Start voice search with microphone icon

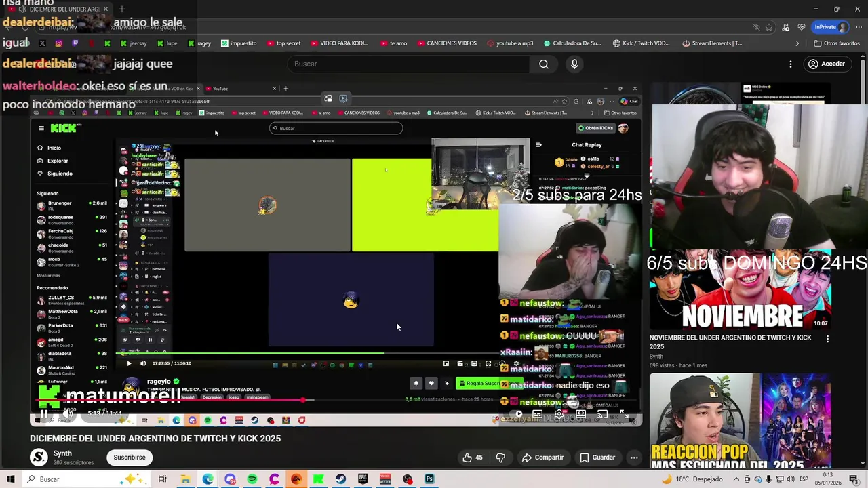pyautogui.click(x=574, y=64)
